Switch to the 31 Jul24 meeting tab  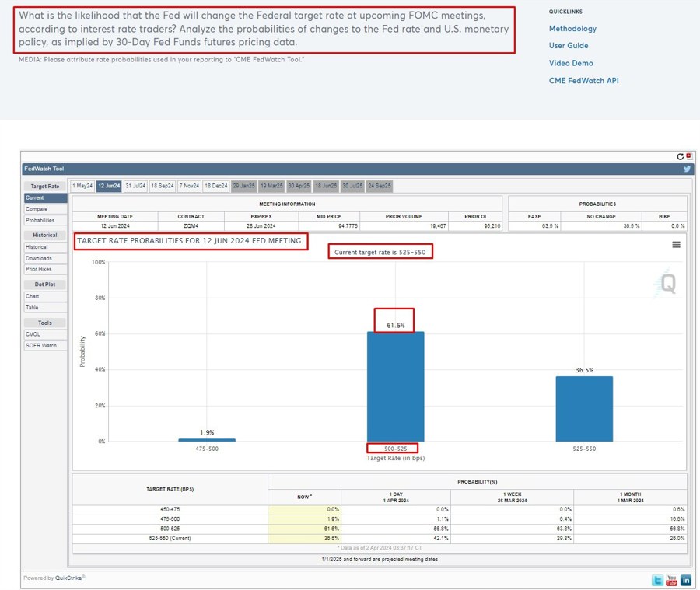[x=135, y=186]
